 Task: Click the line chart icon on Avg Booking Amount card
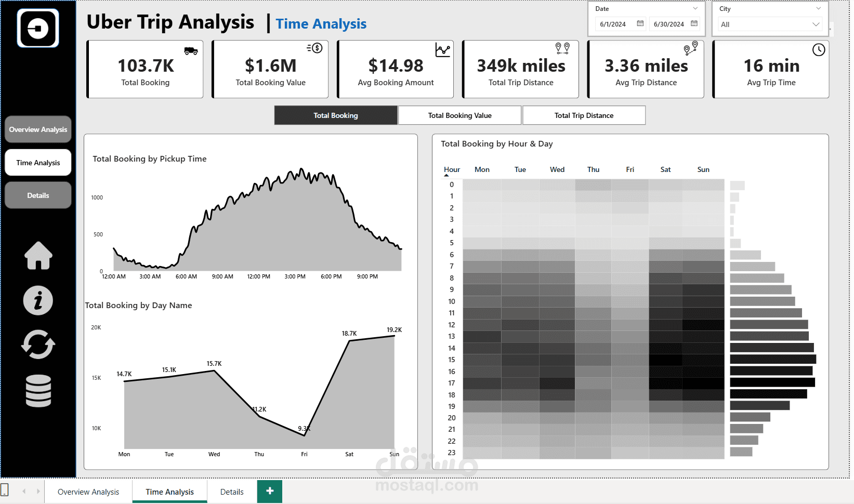(x=443, y=50)
